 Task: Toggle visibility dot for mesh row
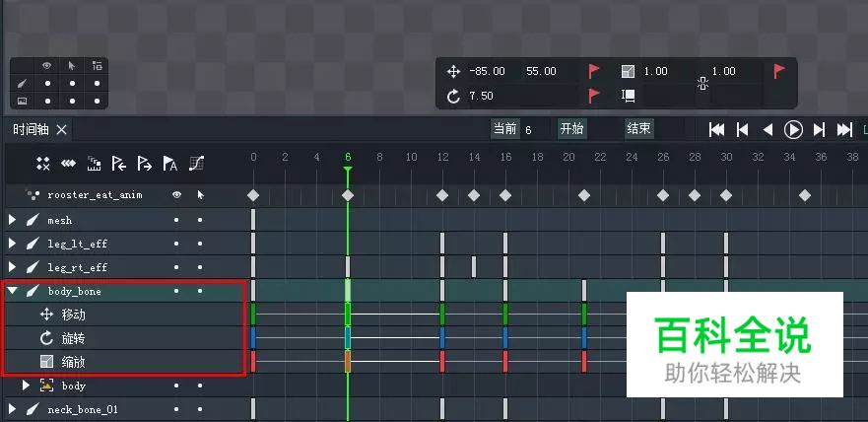click(x=176, y=220)
